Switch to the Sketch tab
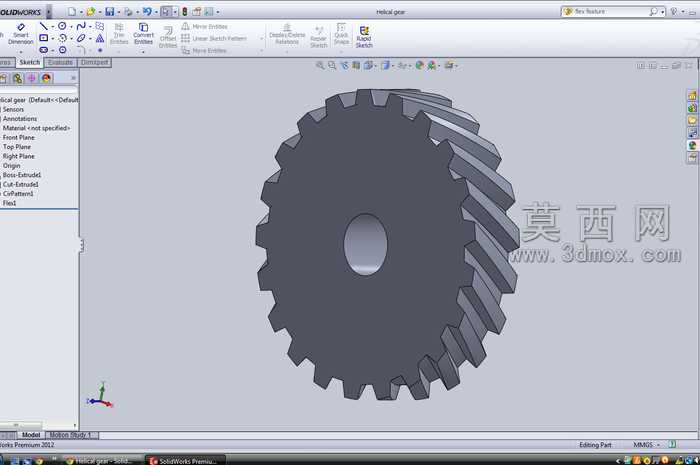This screenshot has height=465, width=700. pos(29,62)
